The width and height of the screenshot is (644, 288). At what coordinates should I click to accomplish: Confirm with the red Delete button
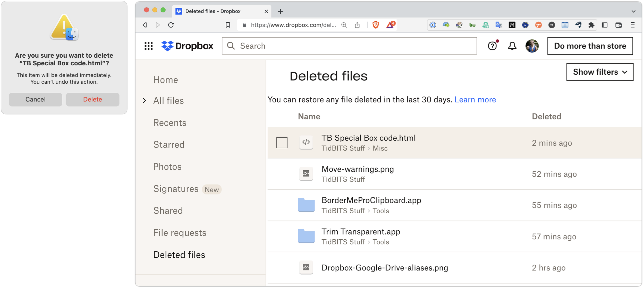pos(92,99)
